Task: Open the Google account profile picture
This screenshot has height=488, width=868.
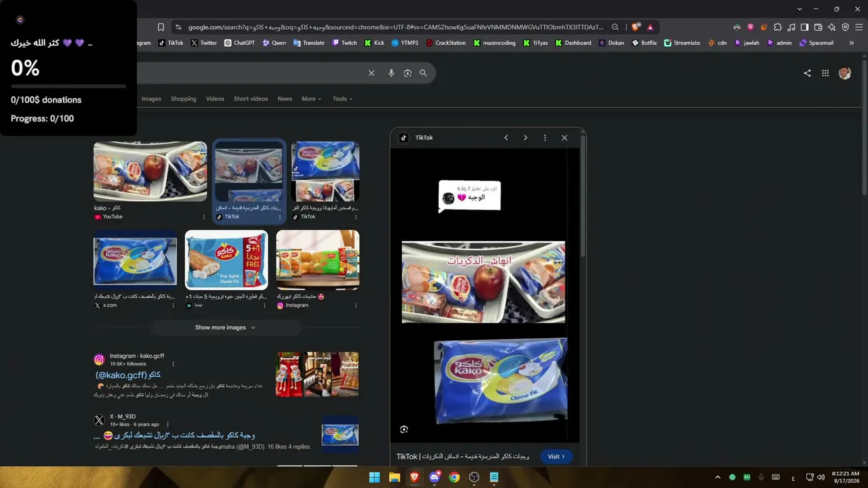Action: point(845,73)
